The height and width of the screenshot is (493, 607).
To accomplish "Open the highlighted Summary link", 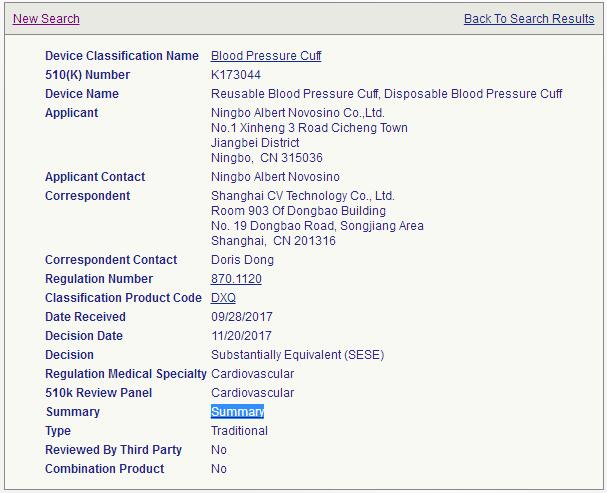I will (x=237, y=412).
